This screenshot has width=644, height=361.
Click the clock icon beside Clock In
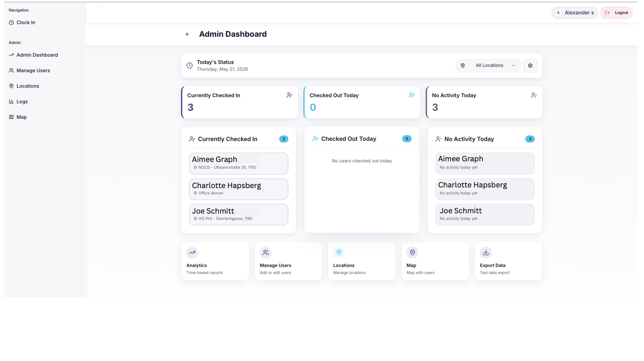coord(11,23)
